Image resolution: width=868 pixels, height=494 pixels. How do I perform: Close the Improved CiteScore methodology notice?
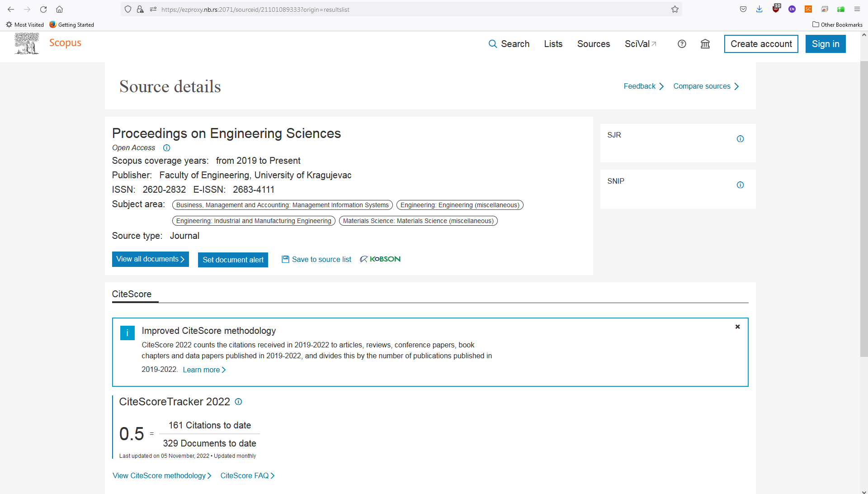pyautogui.click(x=737, y=326)
